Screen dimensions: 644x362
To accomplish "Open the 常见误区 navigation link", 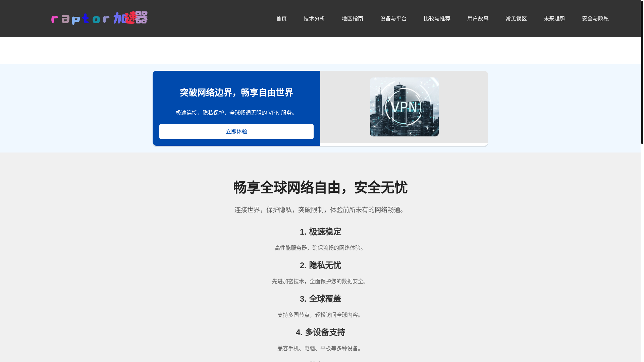I will [516, 18].
